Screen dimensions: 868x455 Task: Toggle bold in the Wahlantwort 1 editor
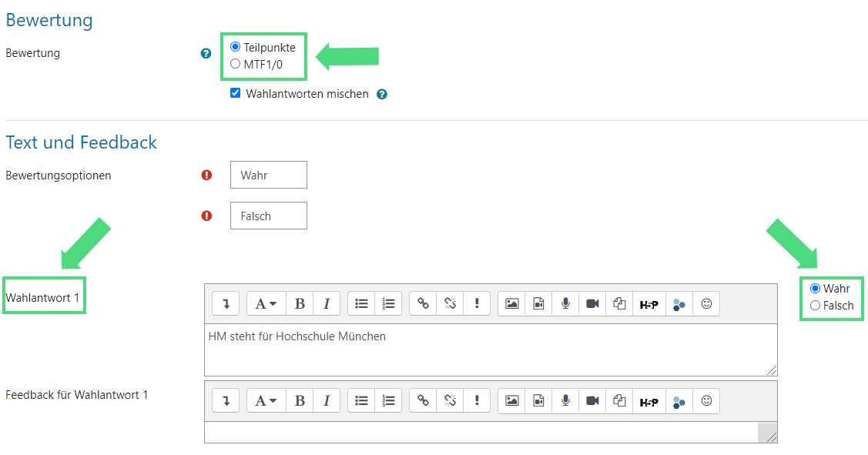click(300, 303)
